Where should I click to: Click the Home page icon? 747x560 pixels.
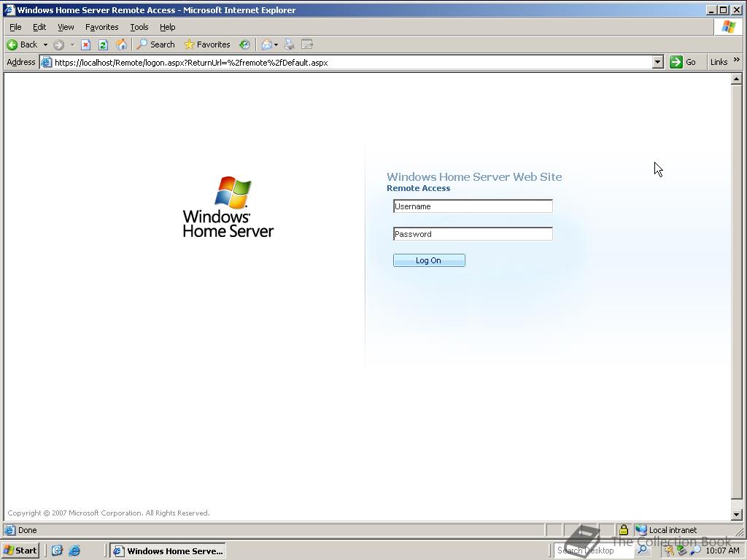click(x=122, y=44)
